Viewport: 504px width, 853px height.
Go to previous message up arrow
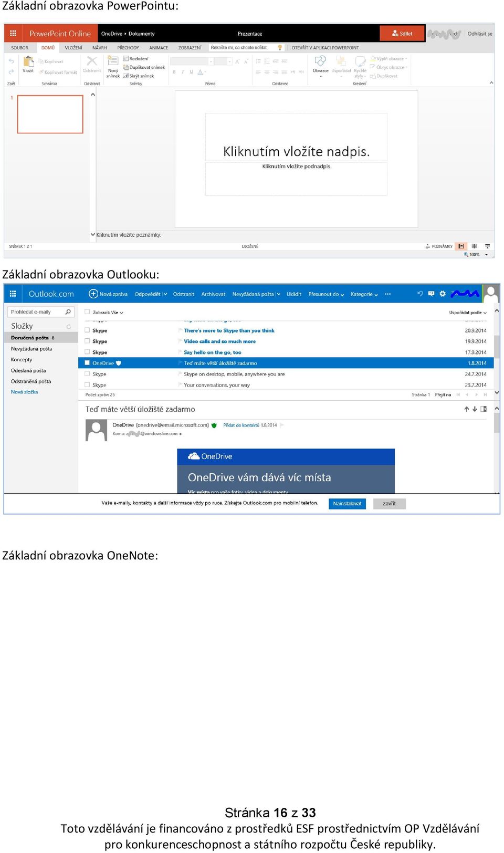(x=466, y=409)
